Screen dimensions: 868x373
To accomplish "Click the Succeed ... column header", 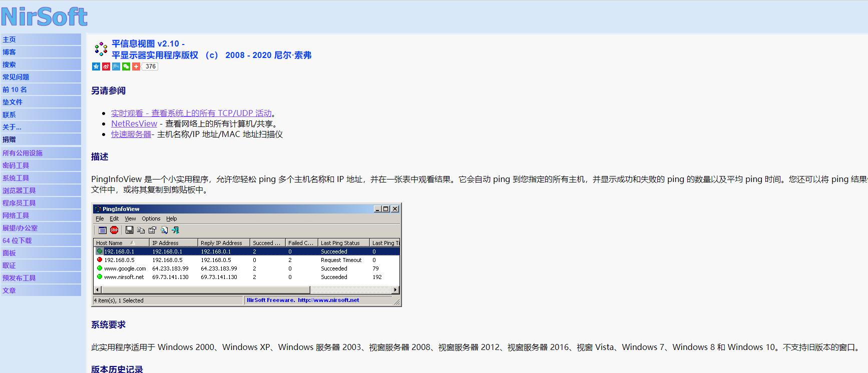I will [267, 242].
